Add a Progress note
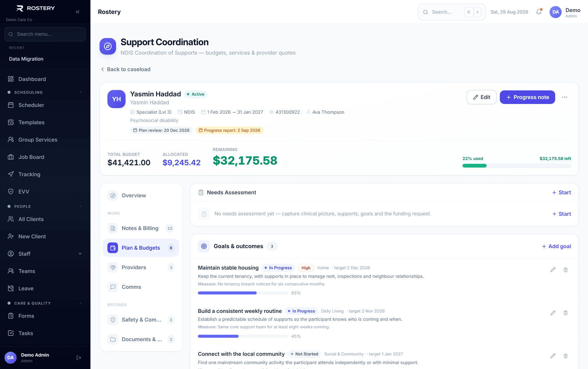Viewport: 588px width, 369px height. (527, 97)
